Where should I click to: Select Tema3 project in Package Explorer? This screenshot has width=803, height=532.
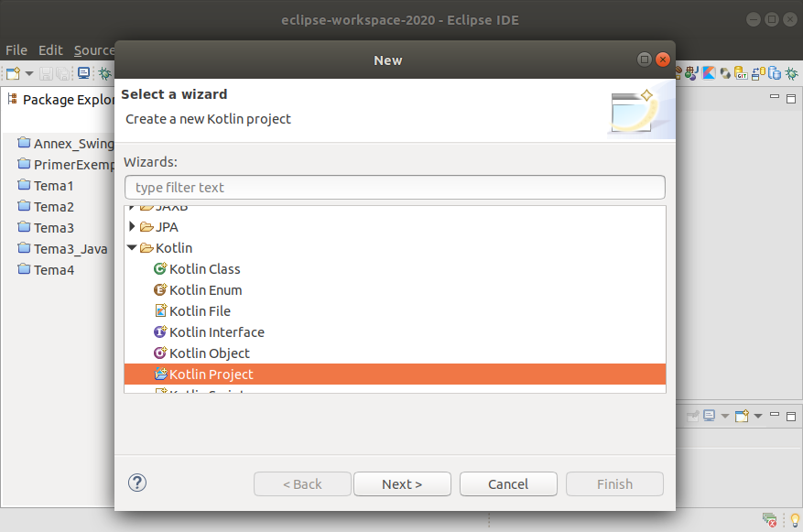tap(46, 227)
